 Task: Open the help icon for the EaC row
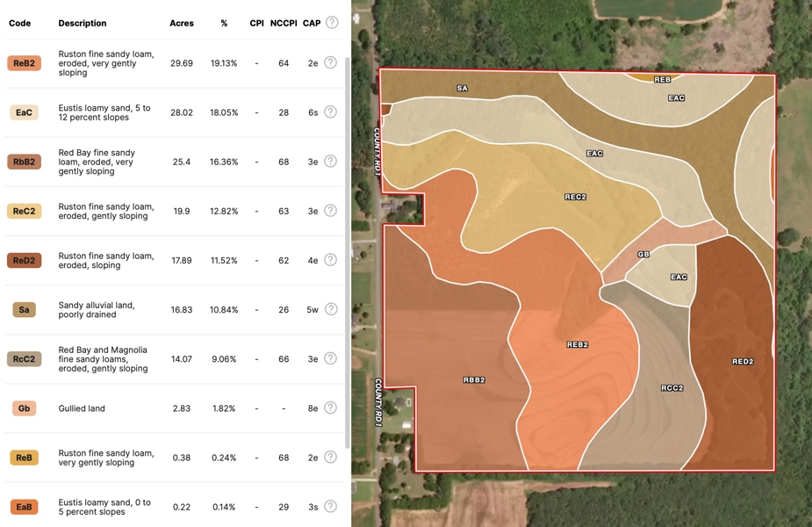pos(330,112)
